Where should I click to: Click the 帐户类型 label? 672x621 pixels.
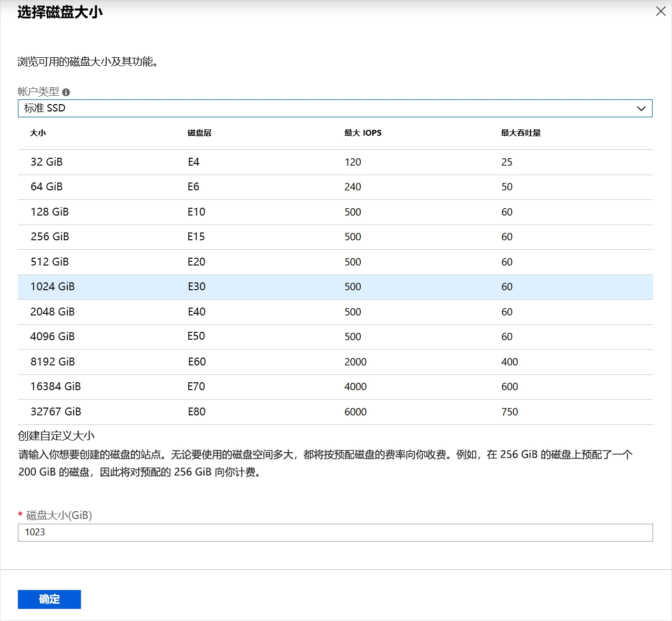(38, 91)
